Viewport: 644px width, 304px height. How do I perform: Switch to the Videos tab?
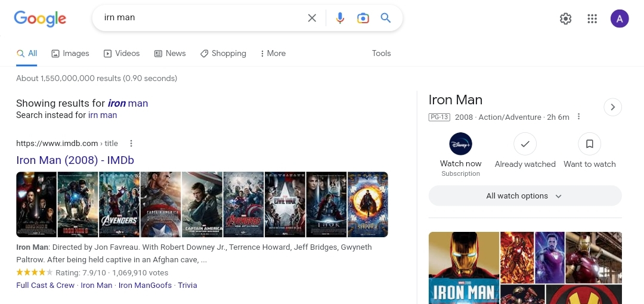click(122, 54)
